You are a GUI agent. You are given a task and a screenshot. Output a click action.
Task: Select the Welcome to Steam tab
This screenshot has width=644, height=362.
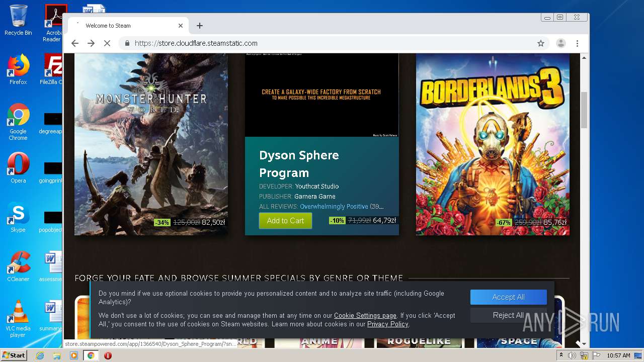128,26
